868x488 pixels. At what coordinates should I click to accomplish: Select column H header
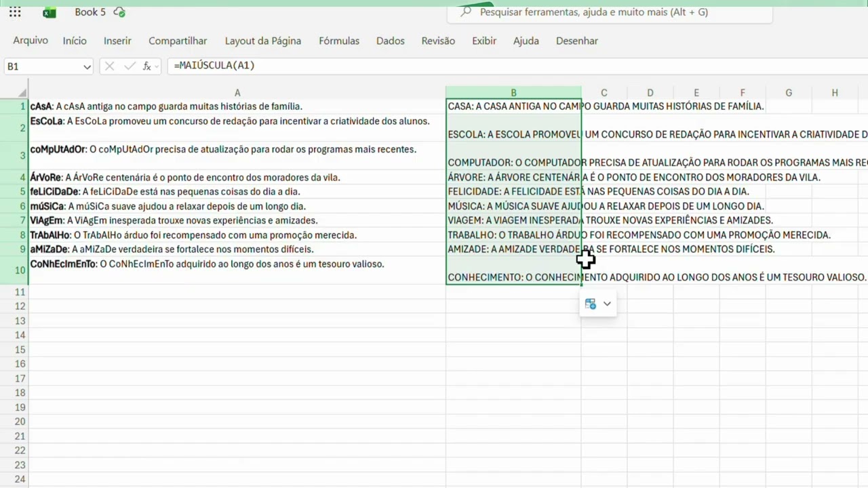pos(835,93)
